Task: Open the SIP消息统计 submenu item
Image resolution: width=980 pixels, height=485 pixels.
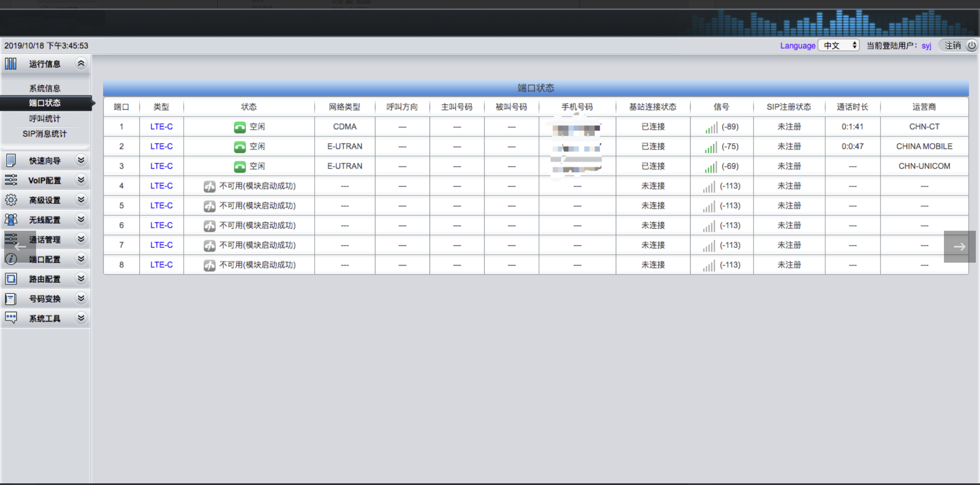Action: pyautogui.click(x=45, y=133)
